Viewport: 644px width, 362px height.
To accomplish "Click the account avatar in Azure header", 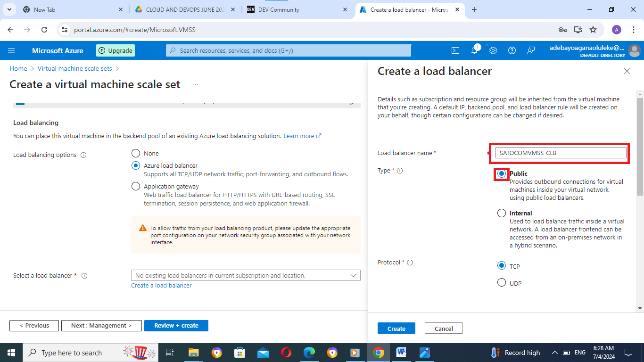I will coord(635,50).
